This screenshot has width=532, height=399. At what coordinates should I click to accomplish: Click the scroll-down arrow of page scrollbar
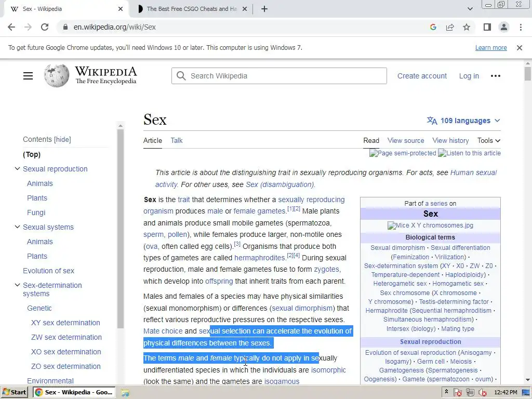528,380
